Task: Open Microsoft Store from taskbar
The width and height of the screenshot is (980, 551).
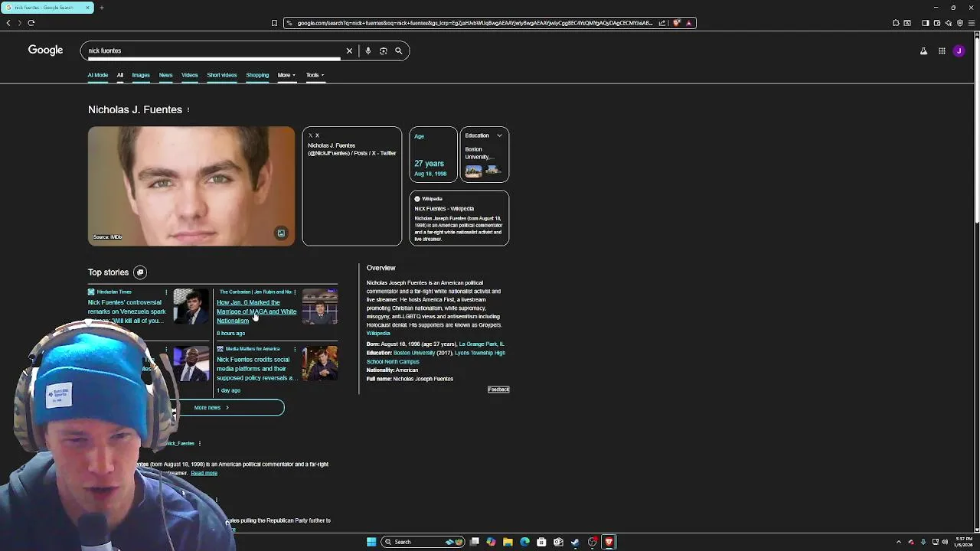Action: (x=541, y=542)
